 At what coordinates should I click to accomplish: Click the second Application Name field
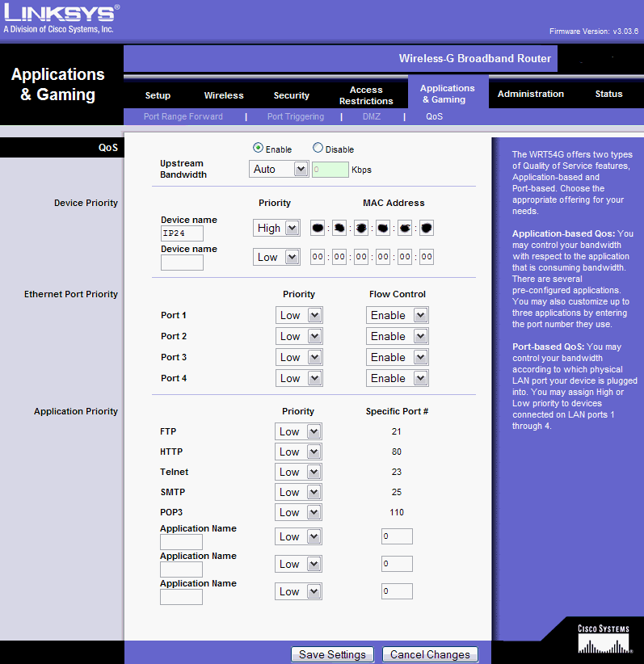181,569
